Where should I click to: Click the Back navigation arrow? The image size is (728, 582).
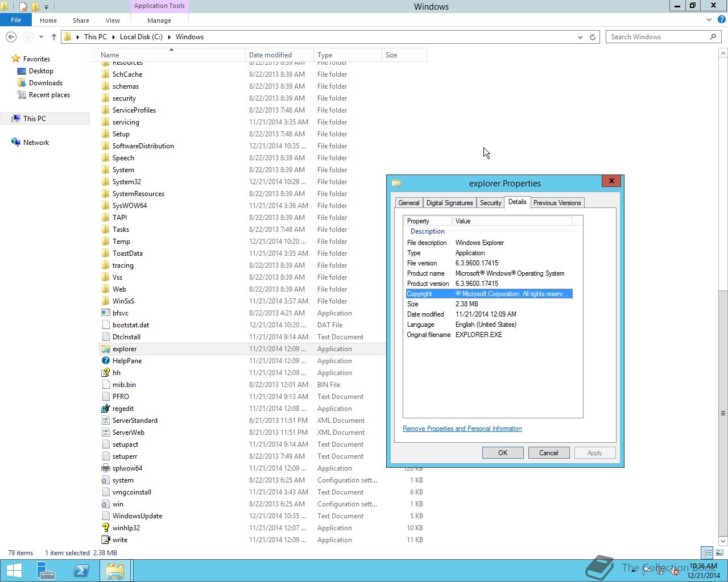point(11,37)
